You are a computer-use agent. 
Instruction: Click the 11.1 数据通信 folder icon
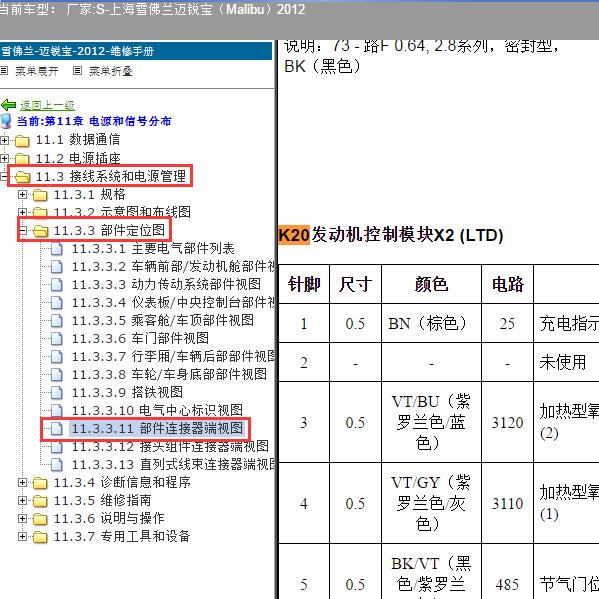coord(22,141)
